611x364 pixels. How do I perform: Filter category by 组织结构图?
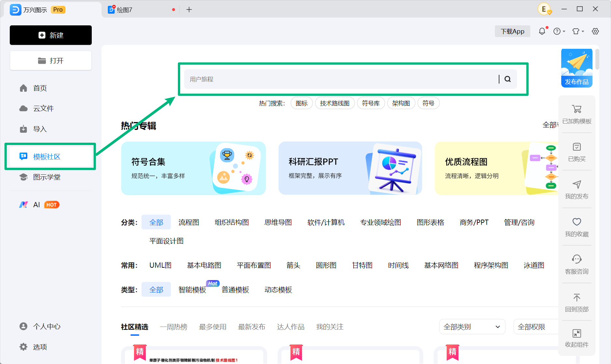pos(232,222)
